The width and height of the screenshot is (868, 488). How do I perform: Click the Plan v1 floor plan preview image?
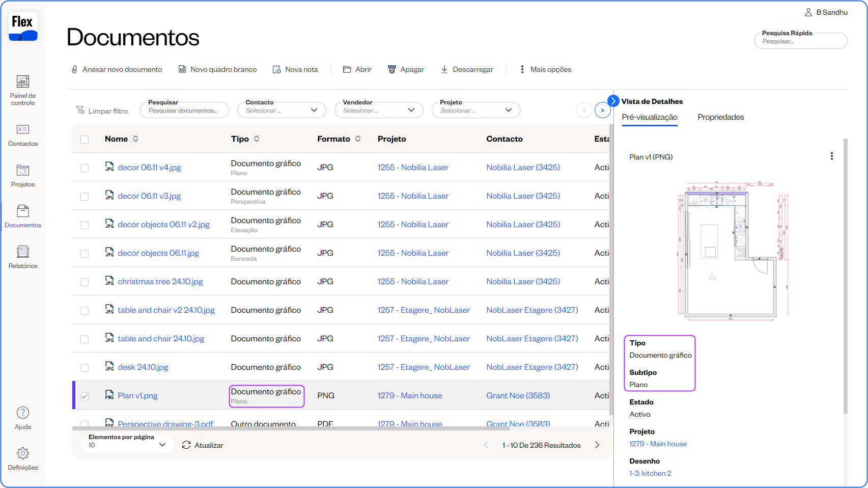[x=732, y=250]
